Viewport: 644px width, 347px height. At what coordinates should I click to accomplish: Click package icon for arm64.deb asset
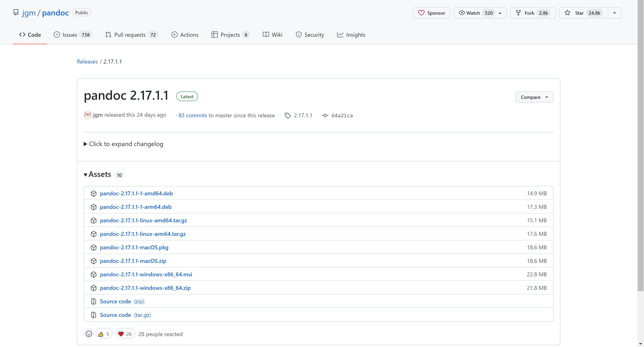pyautogui.click(x=93, y=207)
